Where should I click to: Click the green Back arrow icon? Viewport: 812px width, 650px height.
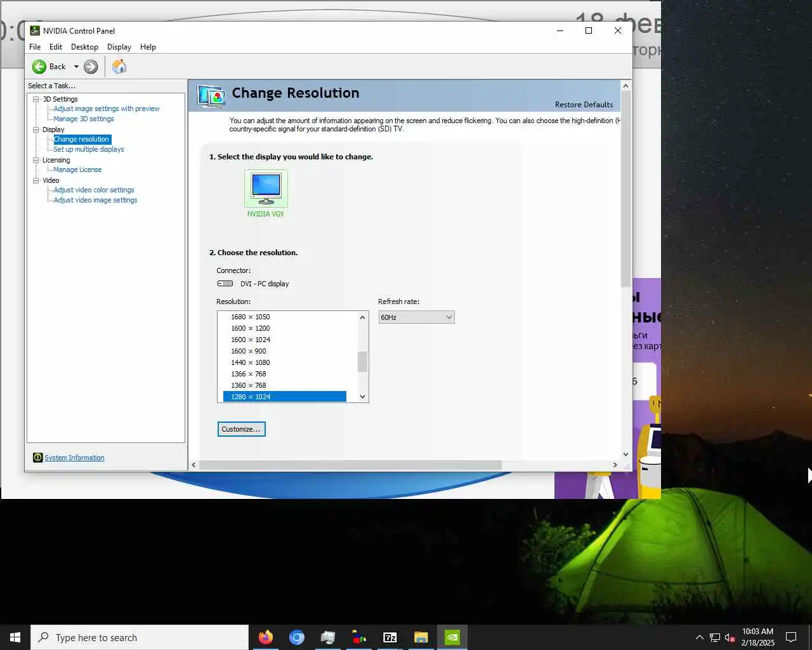pyautogui.click(x=39, y=67)
